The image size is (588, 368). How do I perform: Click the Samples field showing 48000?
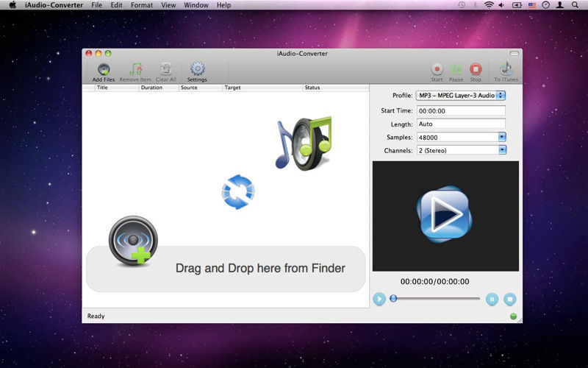(x=457, y=137)
